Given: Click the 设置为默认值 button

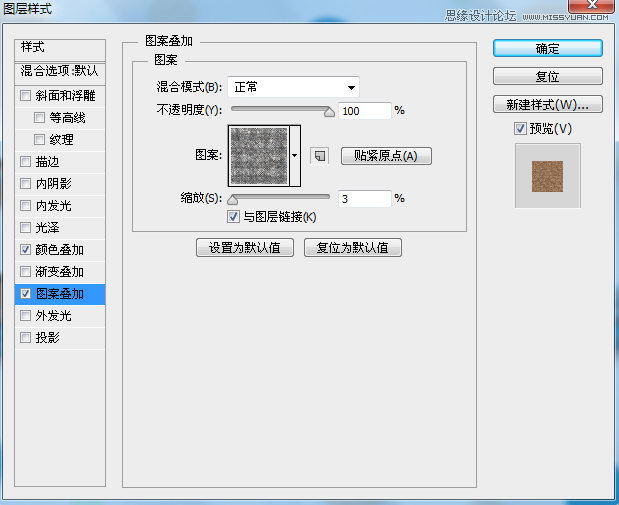Looking at the screenshot, I should (245, 248).
